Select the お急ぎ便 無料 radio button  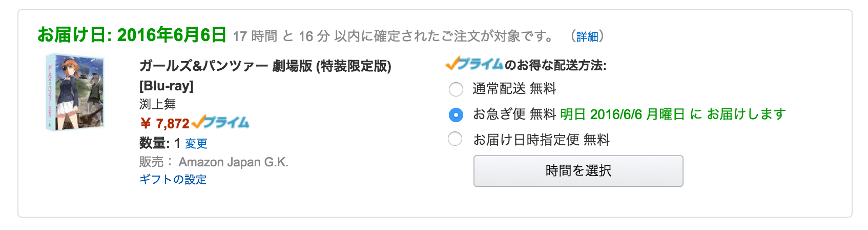pos(456,114)
